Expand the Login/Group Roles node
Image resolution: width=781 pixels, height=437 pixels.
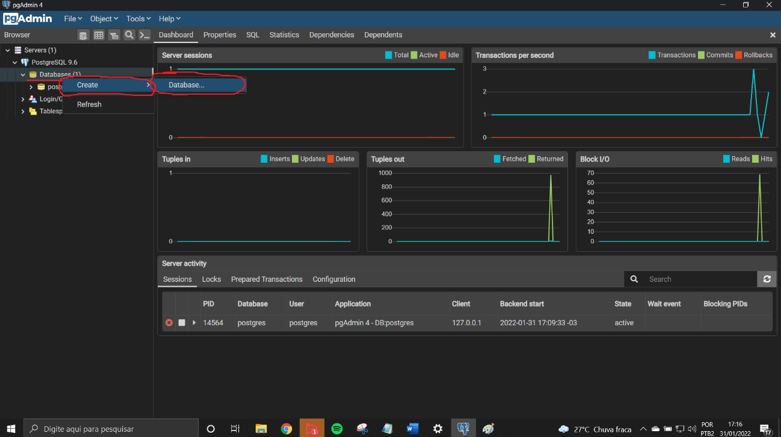(x=23, y=99)
